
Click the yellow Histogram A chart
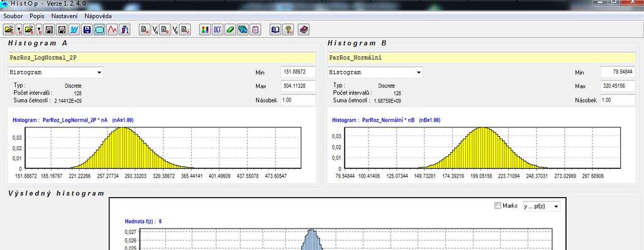pyautogui.click(x=163, y=148)
